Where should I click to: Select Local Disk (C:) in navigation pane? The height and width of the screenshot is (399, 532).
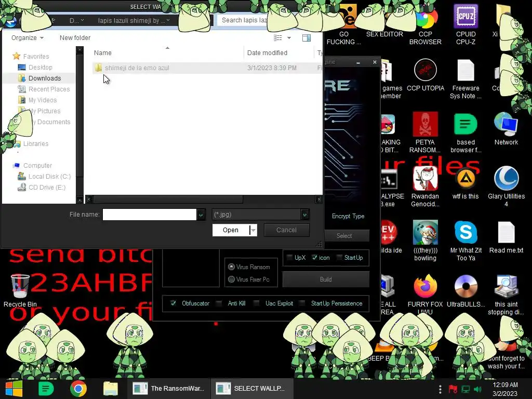[x=49, y=176]
